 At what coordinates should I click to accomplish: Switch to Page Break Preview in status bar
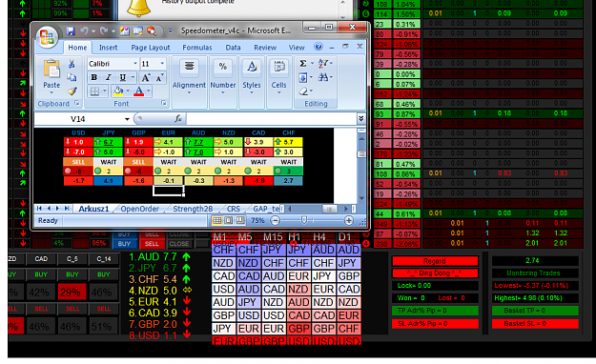point(240,220)
